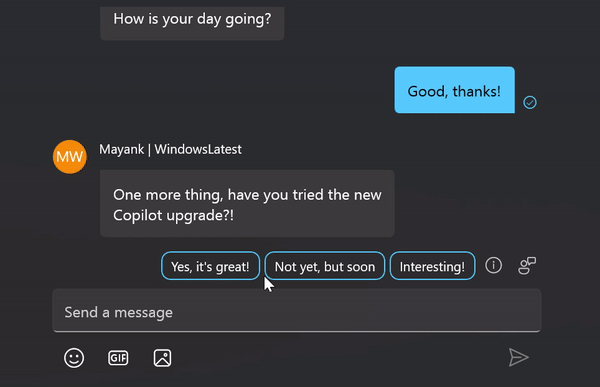The image size is (600, 387).
Task: Open the GIF picker
Action: click(118, 358)
